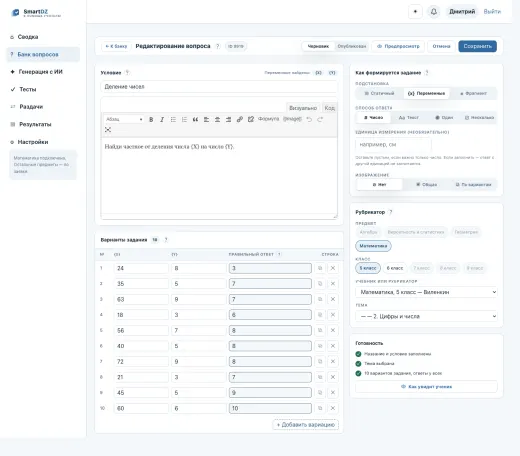Open the textbook dropdown Математика, 5 класс

(x=426, y=292)
